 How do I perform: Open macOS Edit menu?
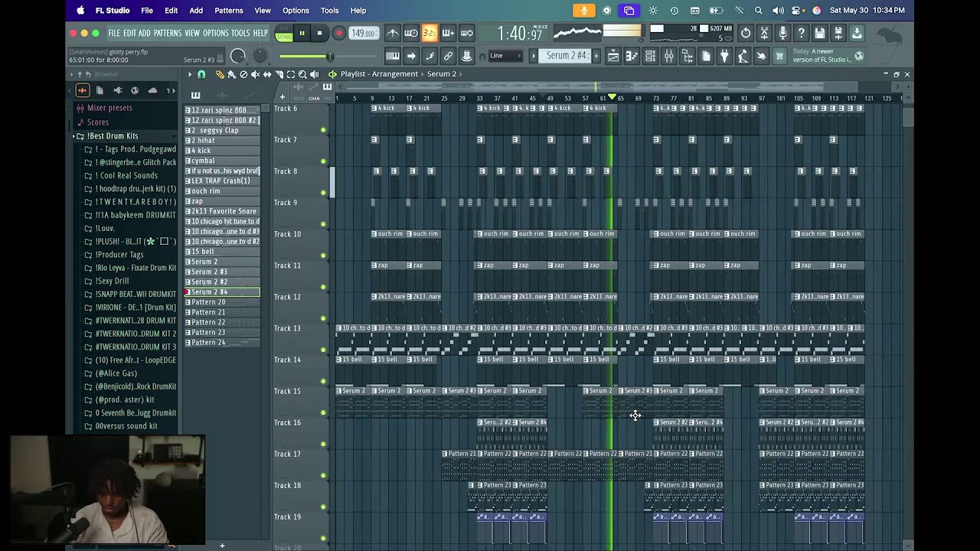(171, 11)
